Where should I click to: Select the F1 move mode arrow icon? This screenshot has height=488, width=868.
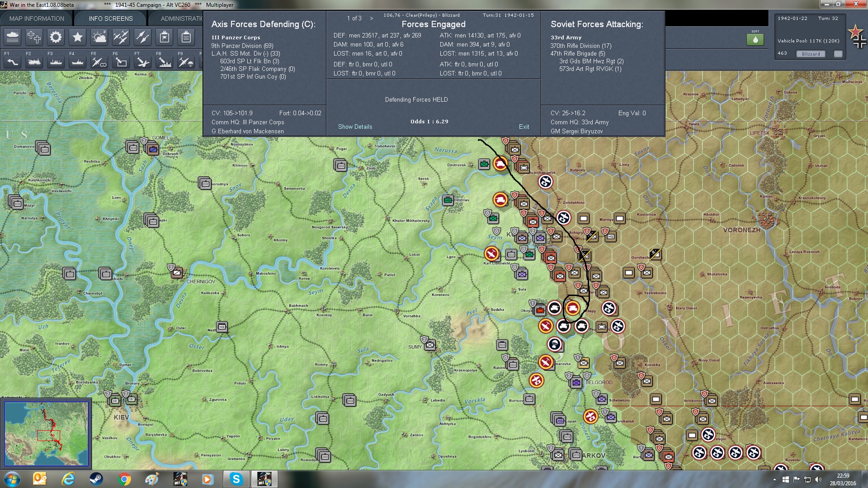click(x=13, y=62)
